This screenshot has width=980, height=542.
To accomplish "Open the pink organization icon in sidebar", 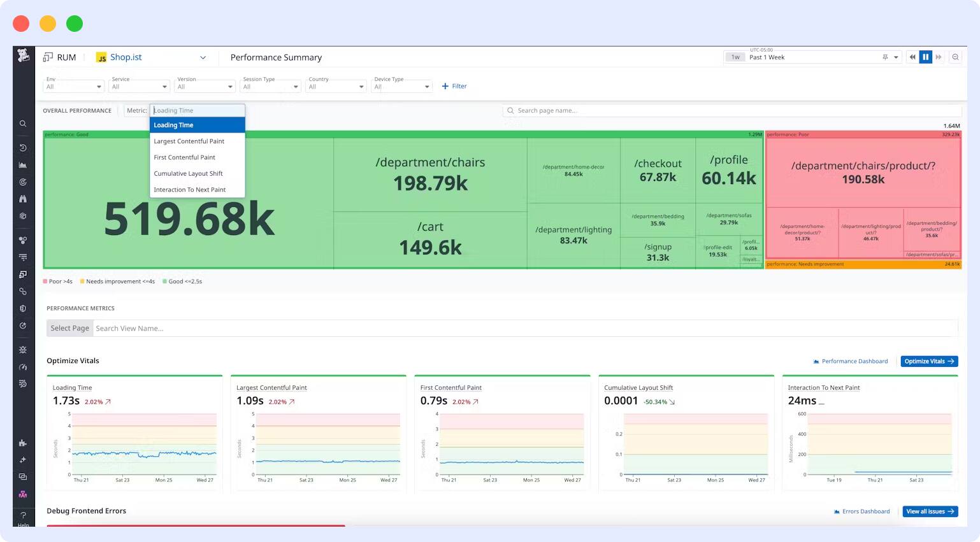I will 23,494.
